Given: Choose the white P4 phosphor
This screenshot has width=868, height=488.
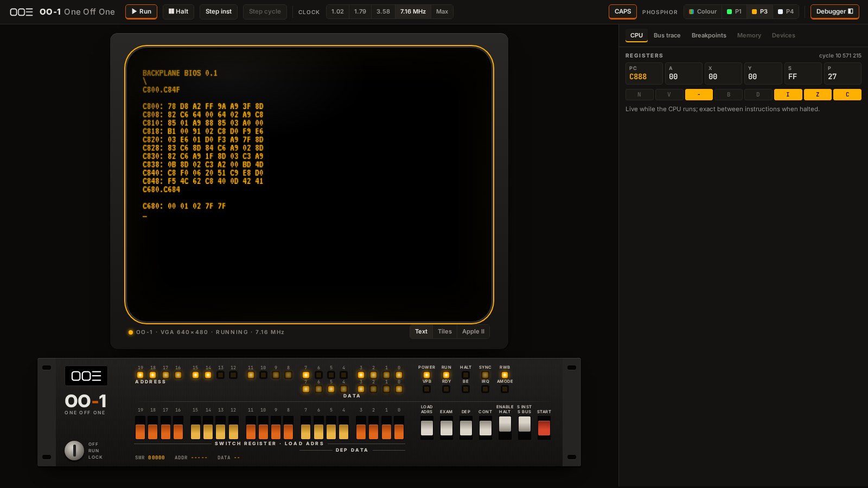Looking at the screenshot, I should (786, 11).
